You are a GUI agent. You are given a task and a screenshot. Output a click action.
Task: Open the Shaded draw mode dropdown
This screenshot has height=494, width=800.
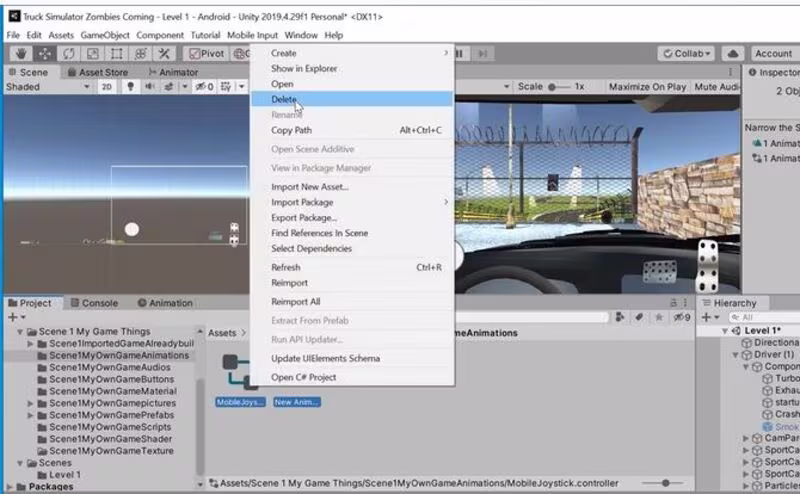pos(48,87)
